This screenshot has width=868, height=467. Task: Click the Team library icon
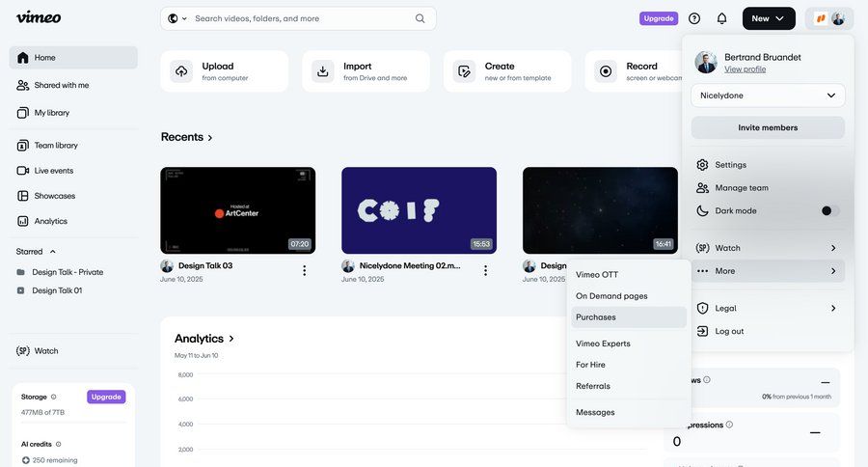(x=23, y=145)
